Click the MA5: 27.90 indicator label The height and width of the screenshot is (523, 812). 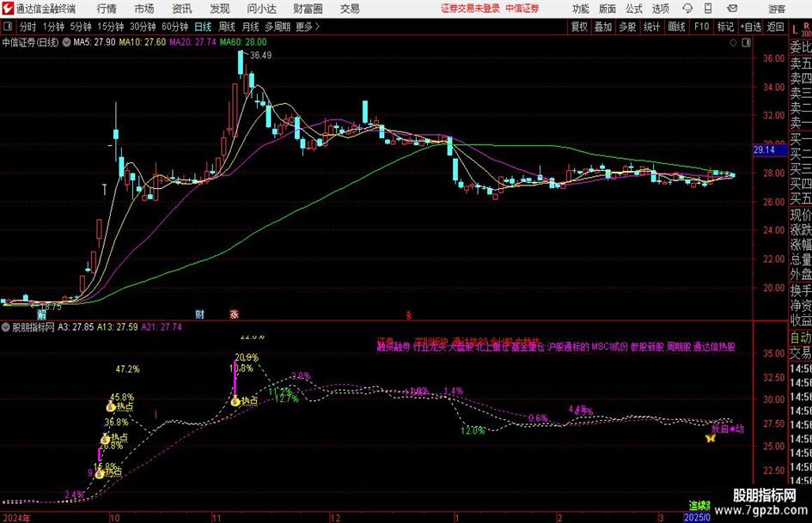point(95,42)
